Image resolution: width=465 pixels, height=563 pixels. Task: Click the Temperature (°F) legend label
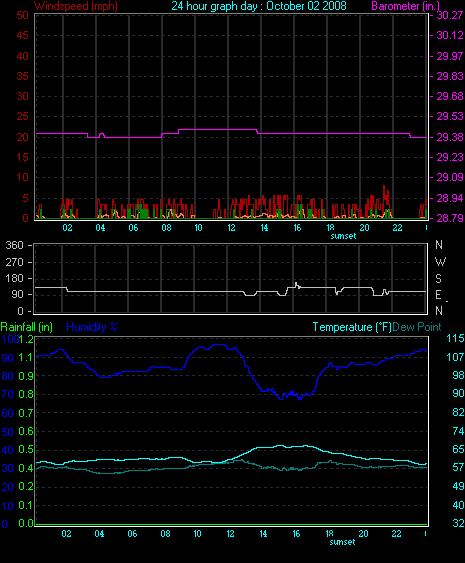pyautogui.click(x=352, y=327)
